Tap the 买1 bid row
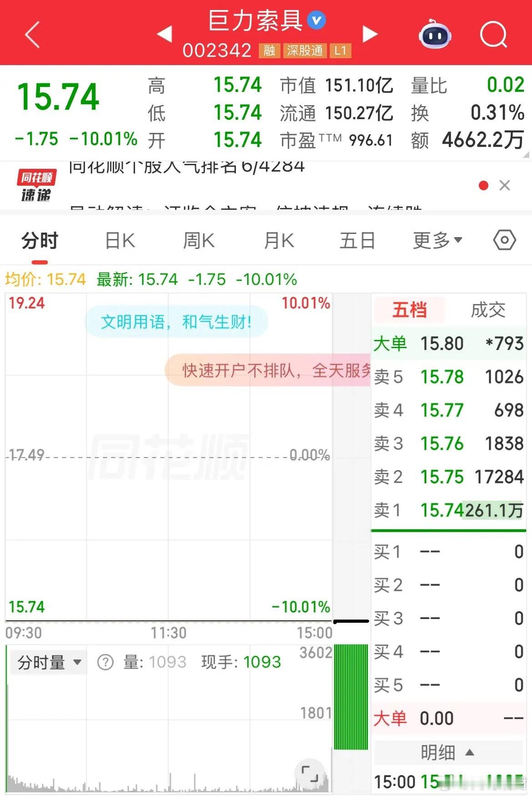The image size is (532, 796). [448, 552]
